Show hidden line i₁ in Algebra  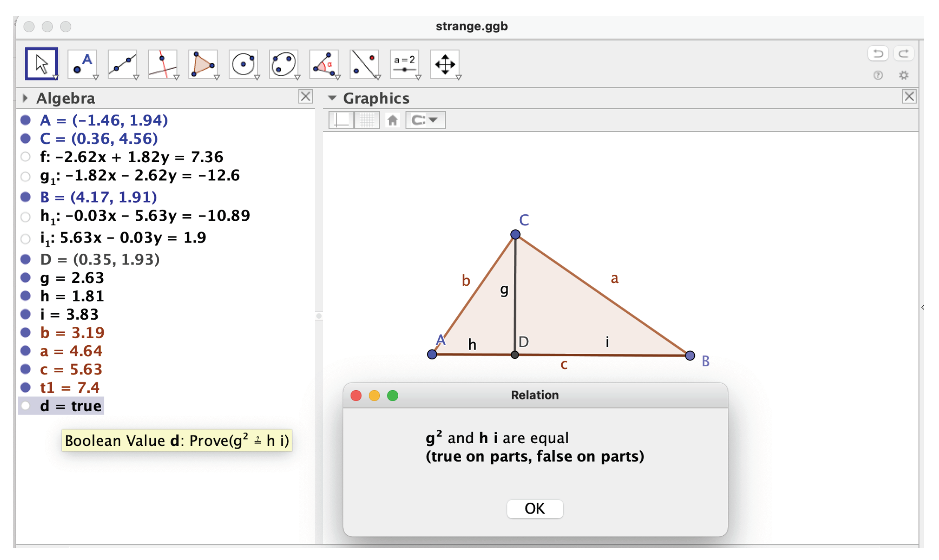tap(26, 238)
